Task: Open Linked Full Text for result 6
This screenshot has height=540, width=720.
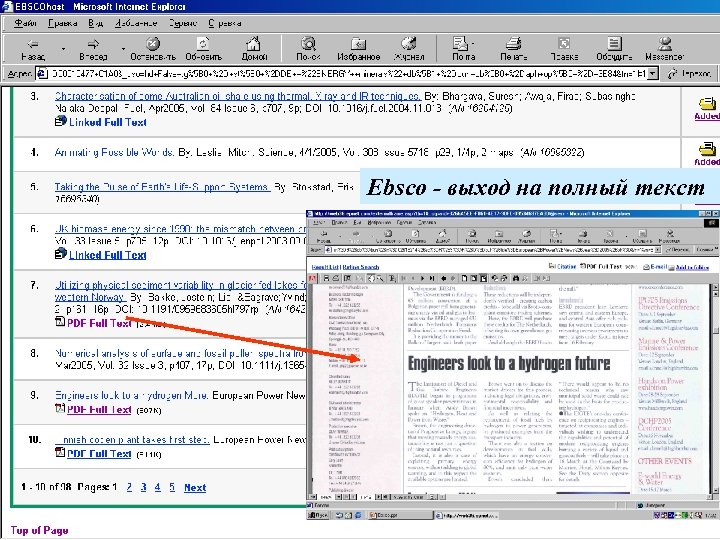Action: [x=107, y=255]
